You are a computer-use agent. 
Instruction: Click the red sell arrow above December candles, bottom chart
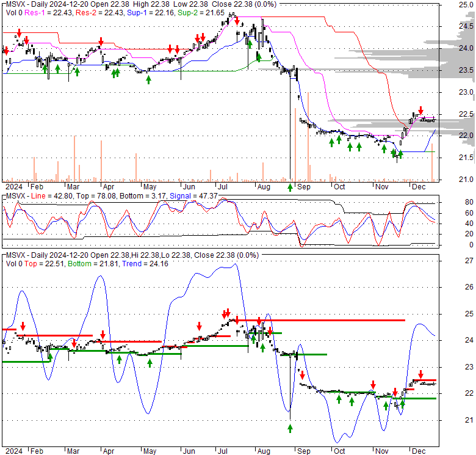pyautogui.click(x=420, y=374)
